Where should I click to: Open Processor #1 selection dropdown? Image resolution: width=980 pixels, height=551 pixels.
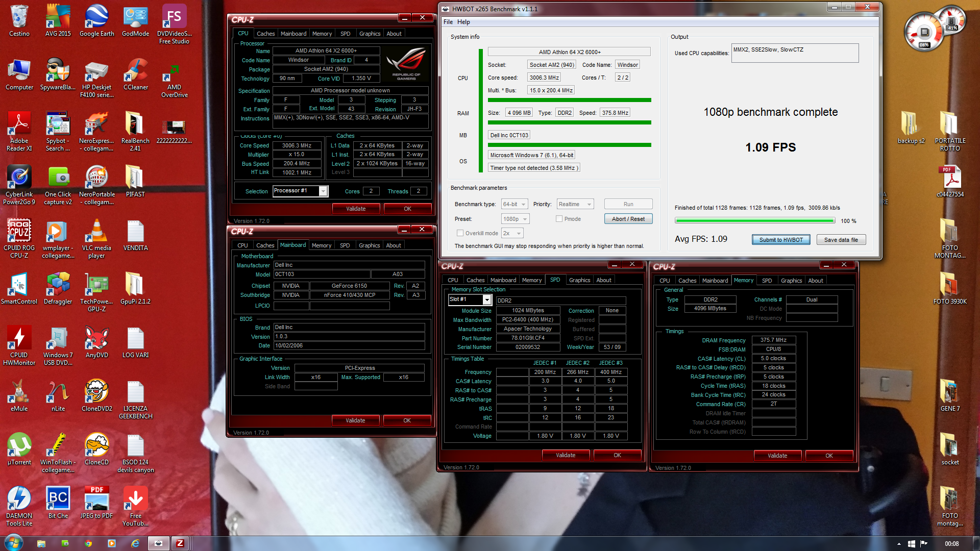(300, 191)
